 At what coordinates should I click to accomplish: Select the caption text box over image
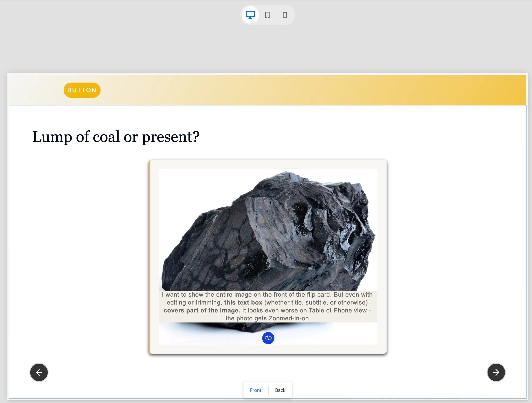click(x=268, y=306)
